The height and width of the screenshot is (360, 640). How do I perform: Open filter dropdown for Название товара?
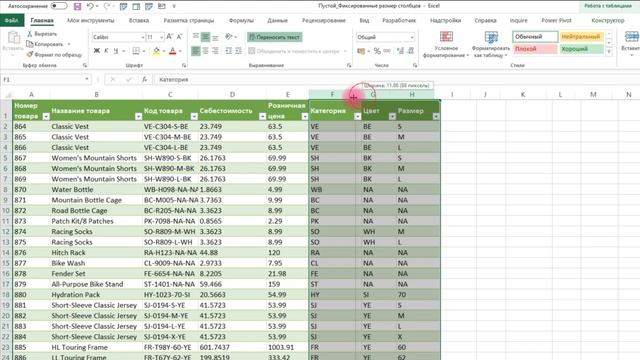pos(138,116)
